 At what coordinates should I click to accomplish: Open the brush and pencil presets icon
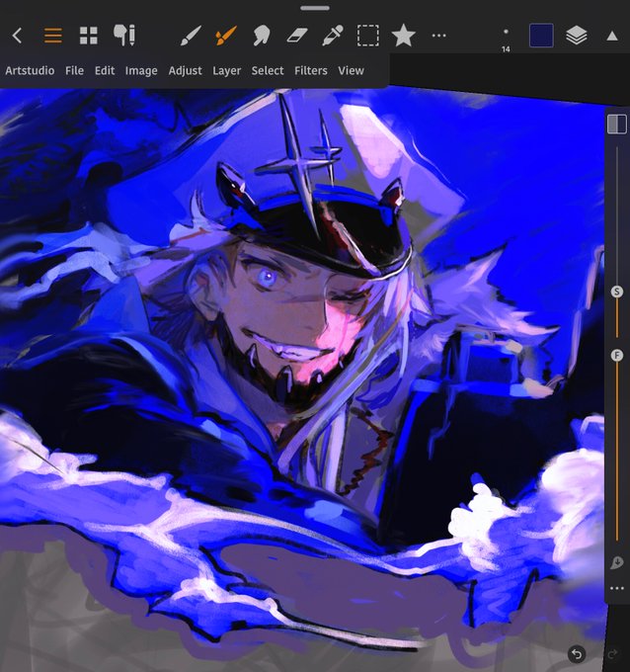tap(124, 36)
